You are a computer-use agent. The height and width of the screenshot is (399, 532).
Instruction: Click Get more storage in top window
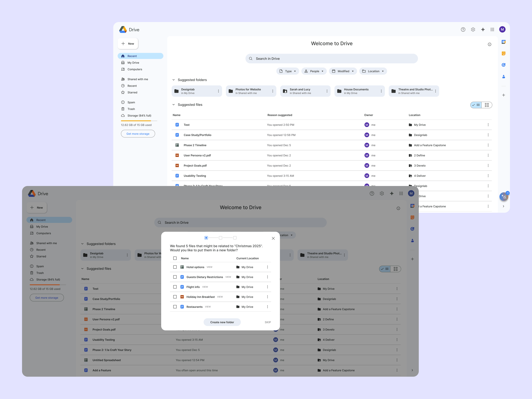point(138,134)
